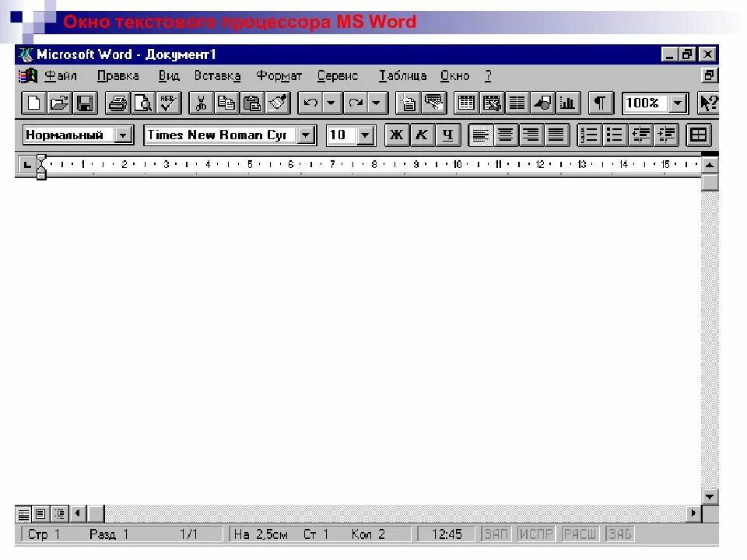Cut selection with scissors icon
Screen dimensions: 747x560
pyautogui.click(x=201, y=103)
